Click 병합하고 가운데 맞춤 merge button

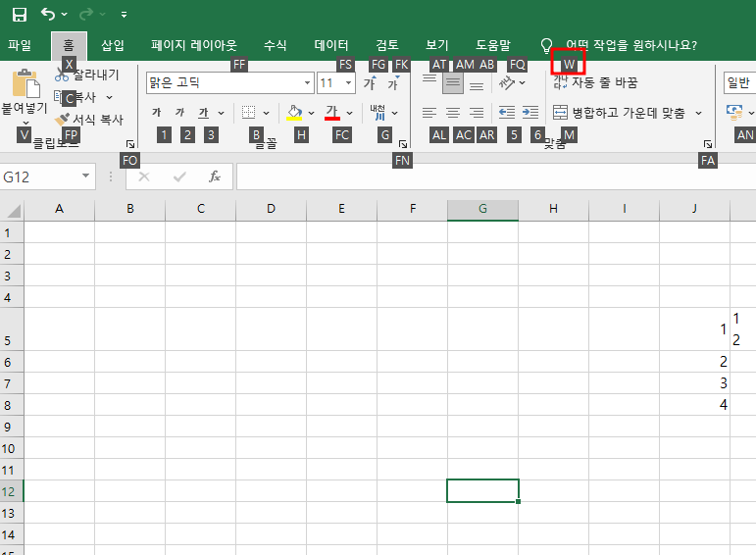(619, 113)
